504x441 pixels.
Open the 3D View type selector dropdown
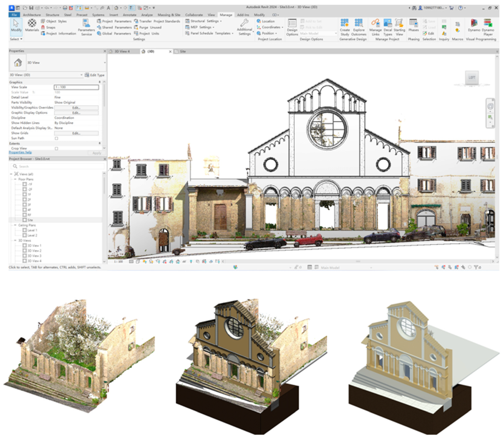[x=105, y=62]
